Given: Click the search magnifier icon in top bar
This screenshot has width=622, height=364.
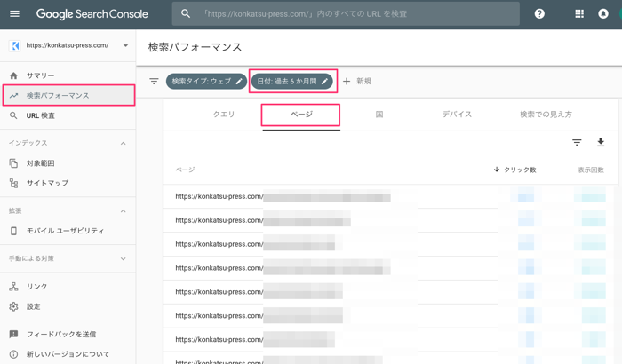Looking at the screenshot, I should pos(185,13).
